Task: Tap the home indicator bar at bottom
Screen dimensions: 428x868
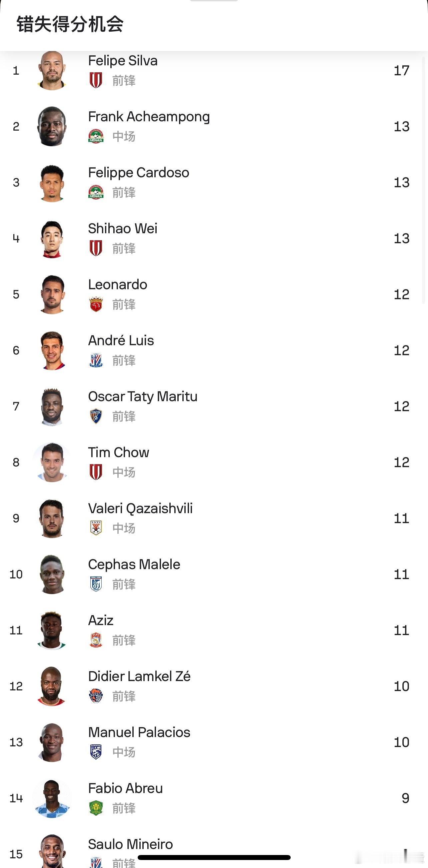Action: [214, 857]
